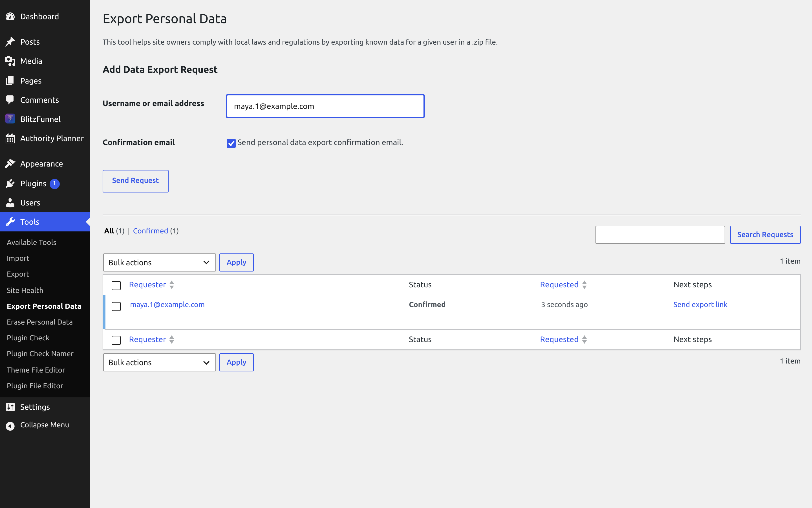The image size is (812, 508).
Task: Focus the Username or email address field
Action: 325,106
